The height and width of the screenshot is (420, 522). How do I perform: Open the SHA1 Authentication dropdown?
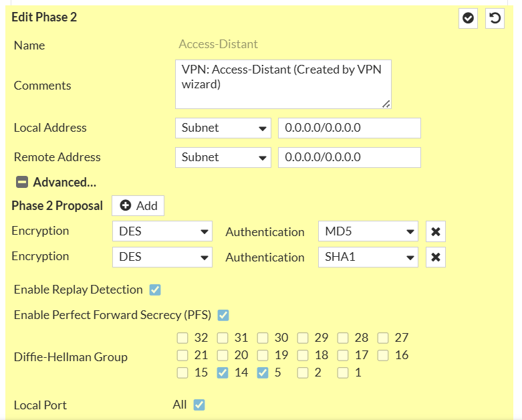(x=368, y=257)
